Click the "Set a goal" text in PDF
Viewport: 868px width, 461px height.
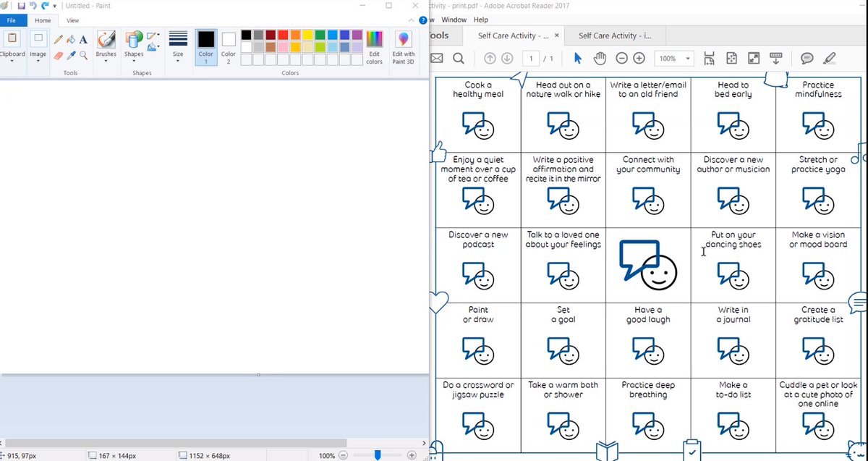click(x=563, y=315)
